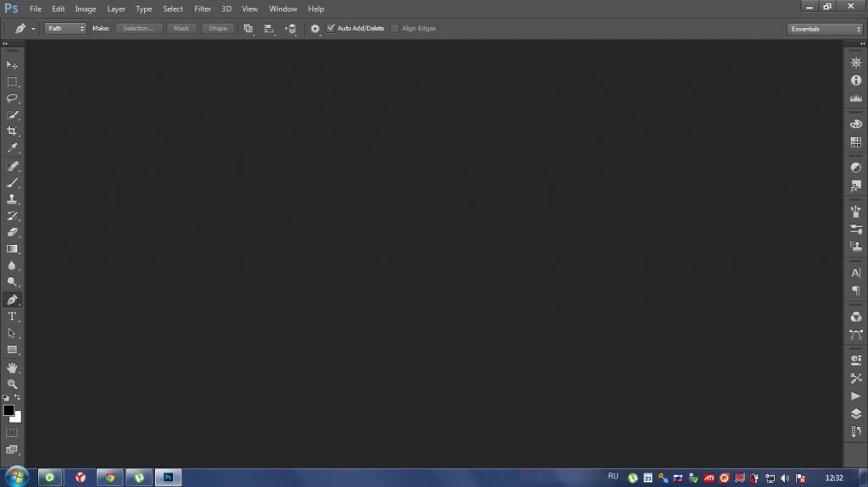Click the Make Mask button
Screen dimensions: 868x487
click(181, 28)
